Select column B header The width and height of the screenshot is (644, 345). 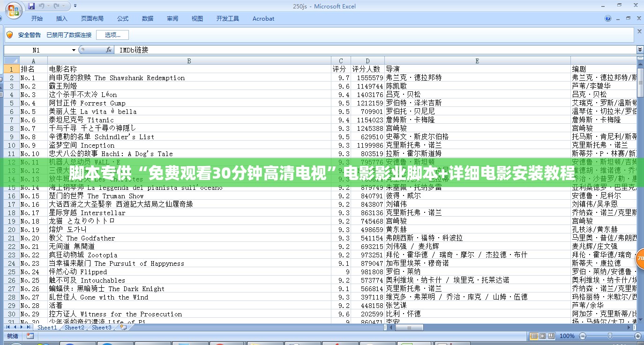189,60
